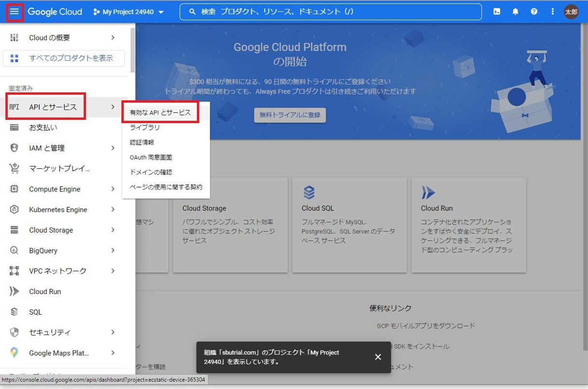Open the 太郎 account avatar
Viewport: 588px width, 389px height.
tap(571, 12)
